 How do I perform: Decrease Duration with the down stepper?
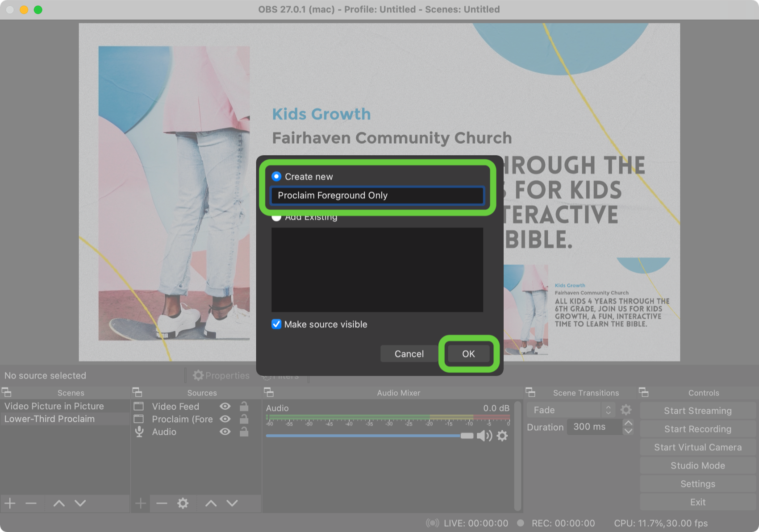coord(628,431)
